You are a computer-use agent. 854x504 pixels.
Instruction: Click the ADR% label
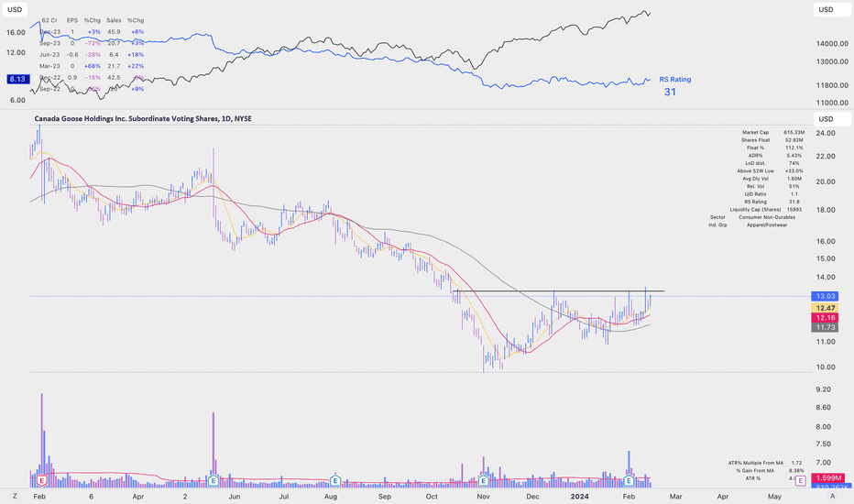755,155
